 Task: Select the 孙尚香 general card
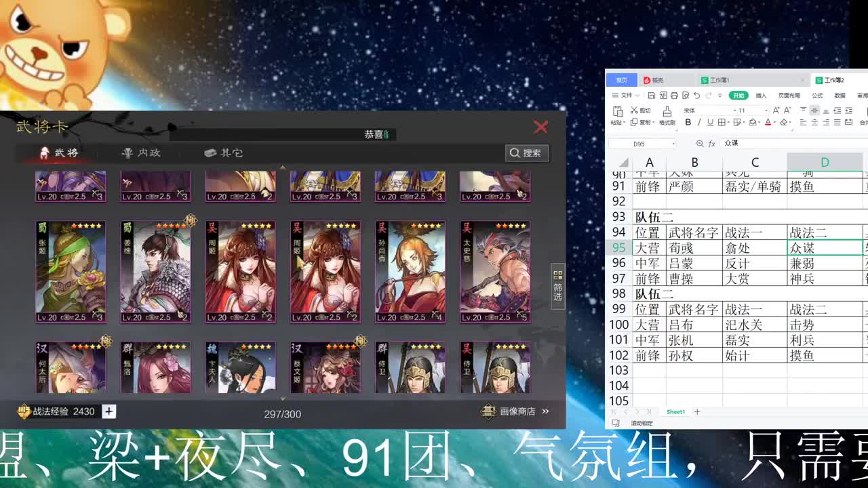410,271
